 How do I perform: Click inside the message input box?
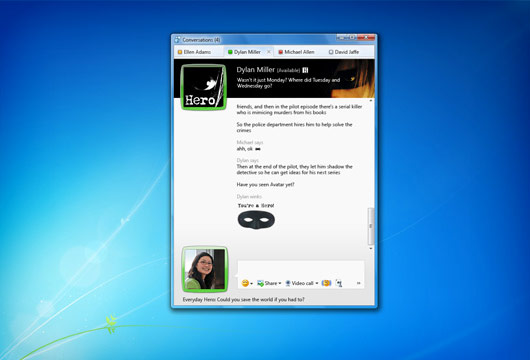pos(301,269)
